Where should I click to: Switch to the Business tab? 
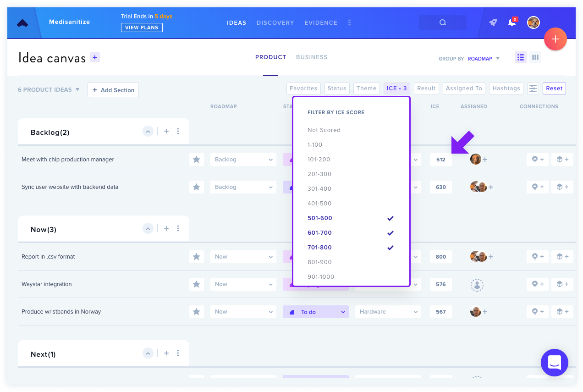312,57
